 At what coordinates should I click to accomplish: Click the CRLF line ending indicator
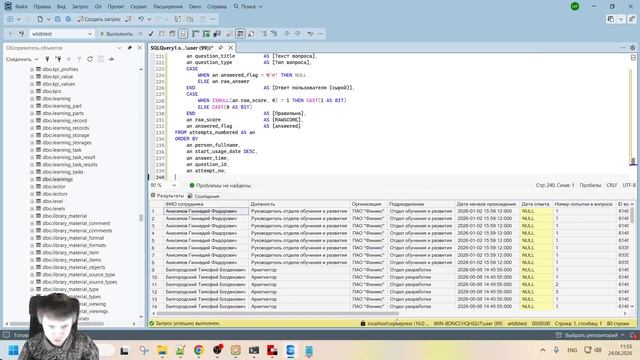612,185
